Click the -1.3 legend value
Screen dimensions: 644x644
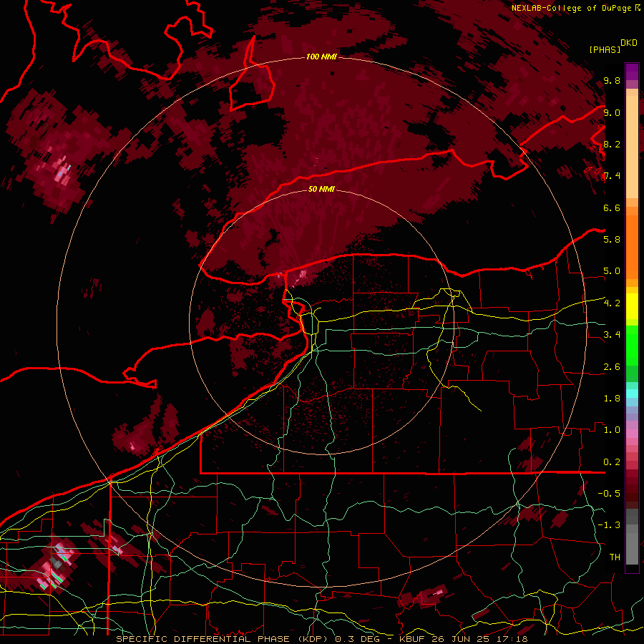click(609, 525)
